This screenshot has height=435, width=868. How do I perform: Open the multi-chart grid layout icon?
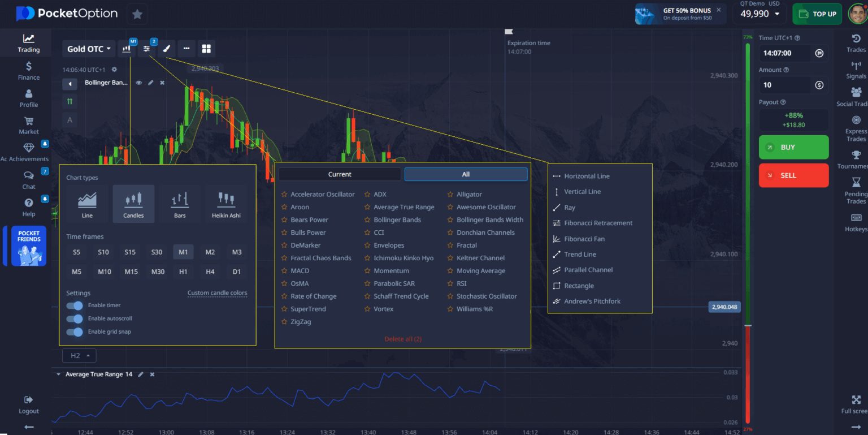coord(206,49)
